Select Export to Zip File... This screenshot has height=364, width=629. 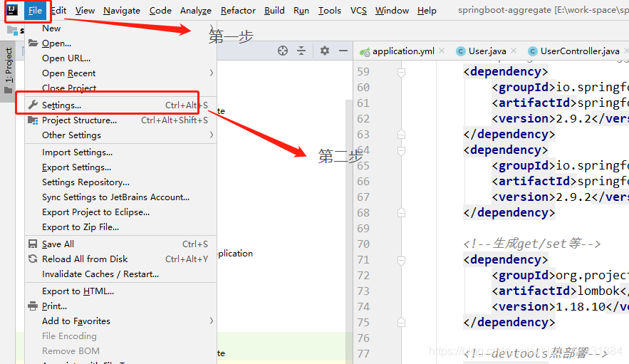click(x=121, y=227)
